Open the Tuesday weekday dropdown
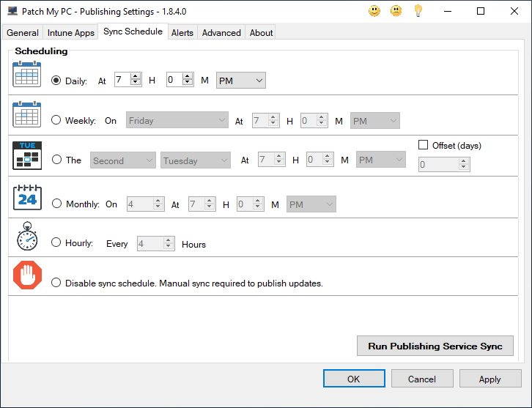Screen dimensions: 532x408 tap(196, 160)
